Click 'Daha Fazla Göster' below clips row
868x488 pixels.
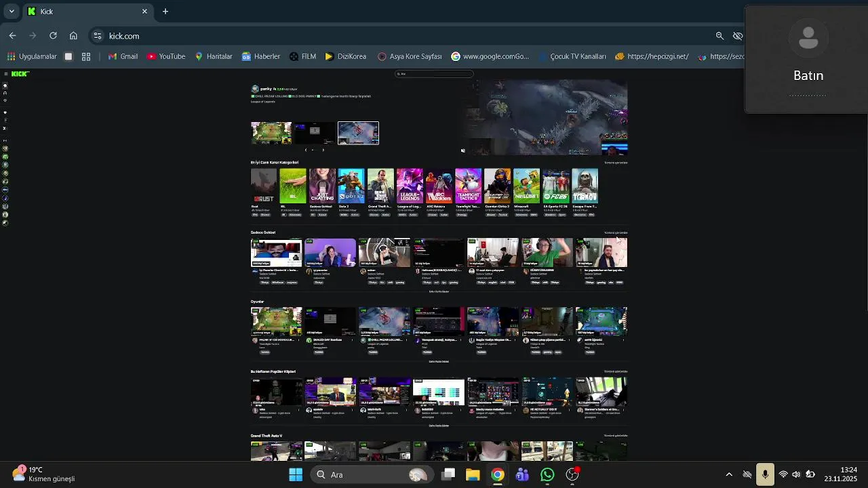click(x=439, y=426)
